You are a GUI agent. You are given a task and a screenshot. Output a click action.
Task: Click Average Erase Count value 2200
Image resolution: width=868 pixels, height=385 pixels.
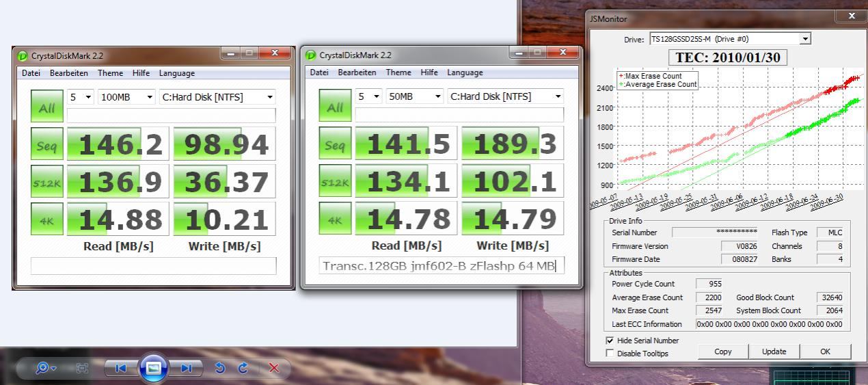coord(709,297)
